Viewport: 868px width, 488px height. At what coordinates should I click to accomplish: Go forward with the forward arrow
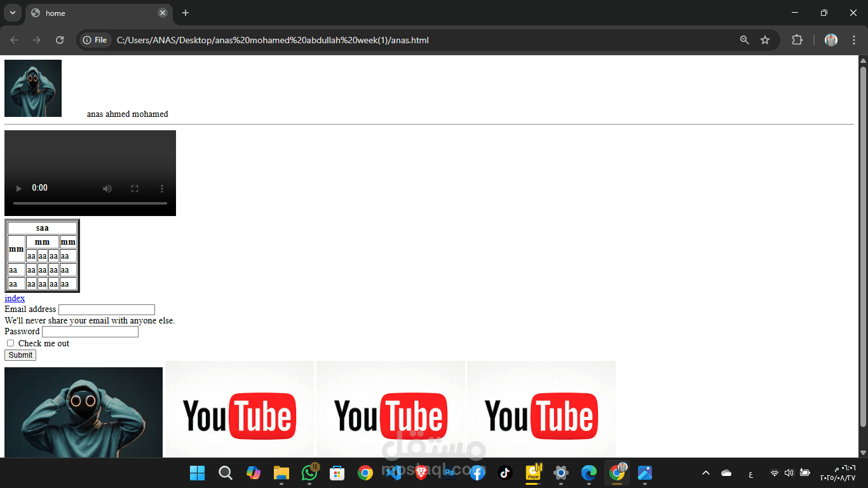[37, 40]
